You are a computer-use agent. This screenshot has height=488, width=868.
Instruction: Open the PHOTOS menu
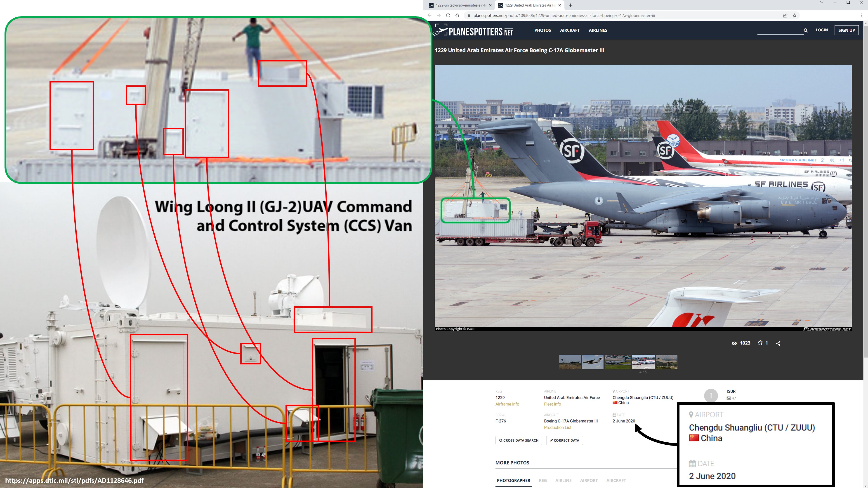pos(542,30)
